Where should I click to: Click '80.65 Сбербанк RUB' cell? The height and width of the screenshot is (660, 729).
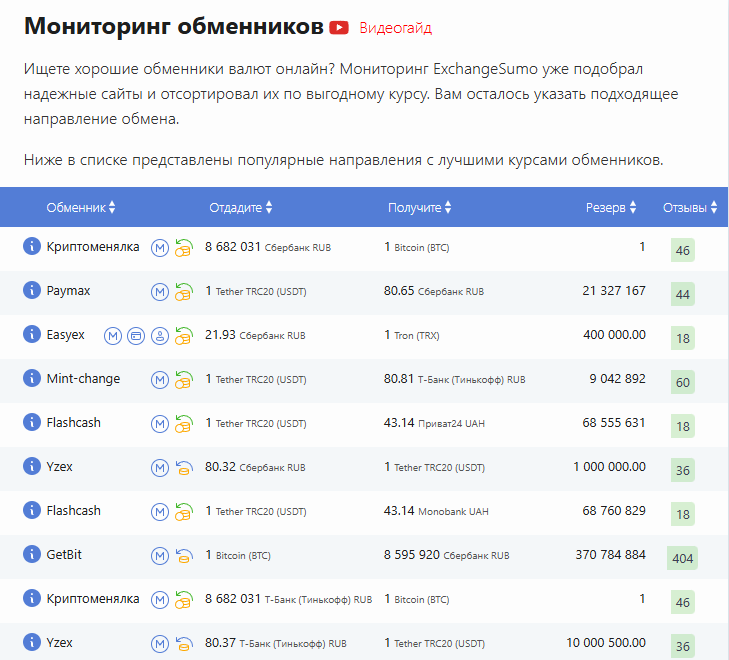pyautogui.click(x=434, y=291)
